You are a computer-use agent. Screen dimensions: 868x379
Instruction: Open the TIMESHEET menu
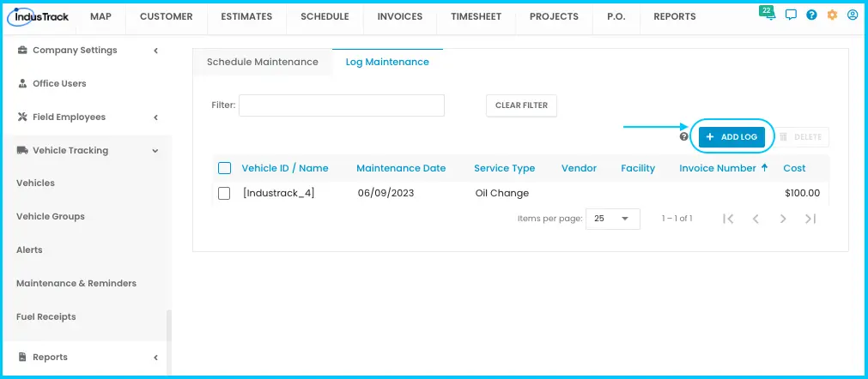476,16
